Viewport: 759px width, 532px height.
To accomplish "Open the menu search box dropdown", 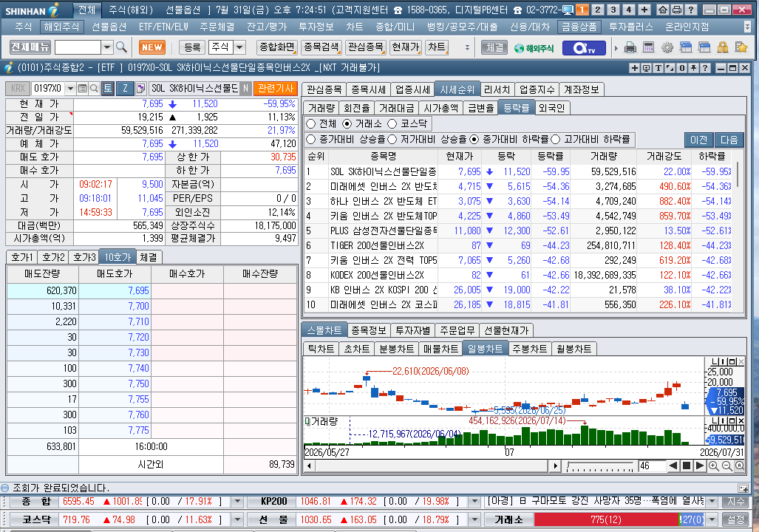I will point(107,47).
